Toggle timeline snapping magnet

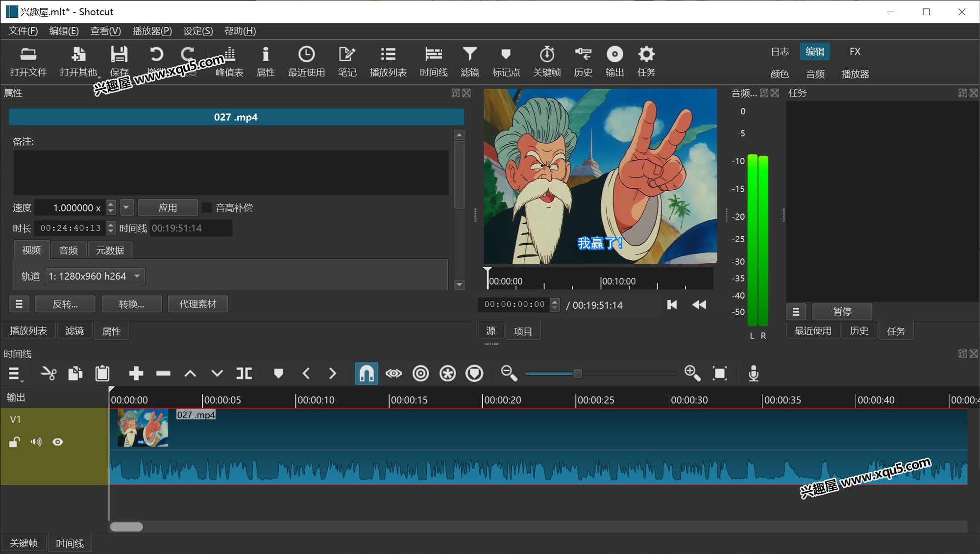(367, 374)
